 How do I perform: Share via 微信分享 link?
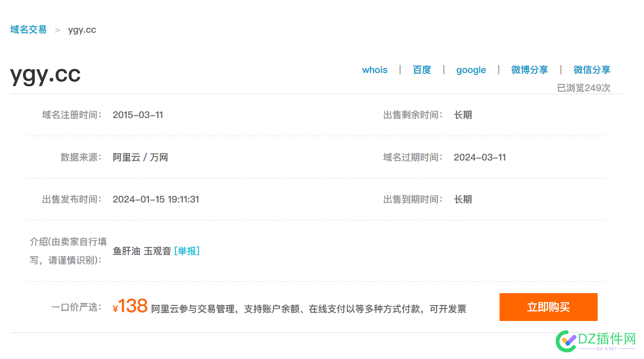coord(592,70)
